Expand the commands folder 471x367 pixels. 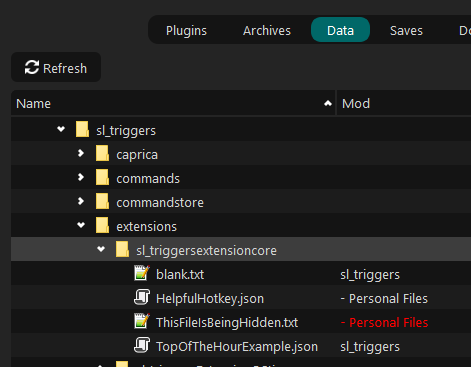[x=81, y=177]
